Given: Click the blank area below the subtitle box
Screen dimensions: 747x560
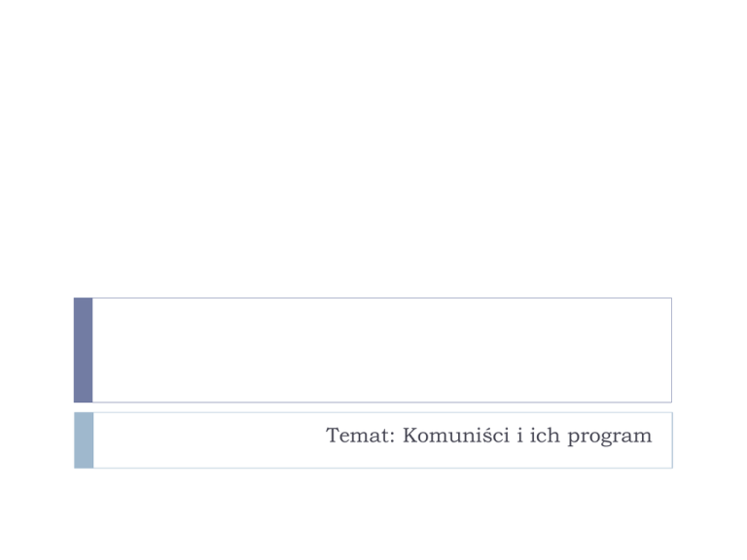Looking at the screenshot, I should click(x=373, y=515).
